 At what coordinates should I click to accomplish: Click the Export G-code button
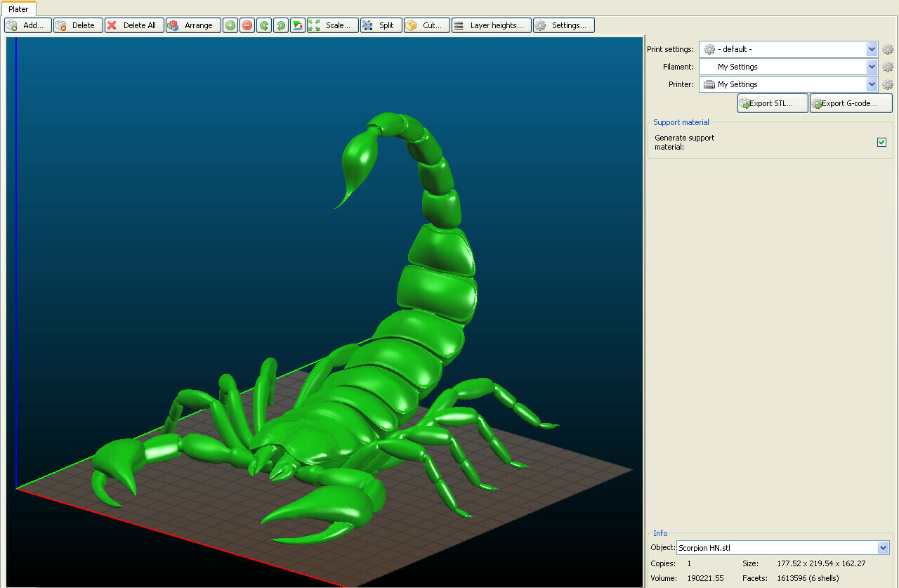pyautogui.click(x=851, y=103)
